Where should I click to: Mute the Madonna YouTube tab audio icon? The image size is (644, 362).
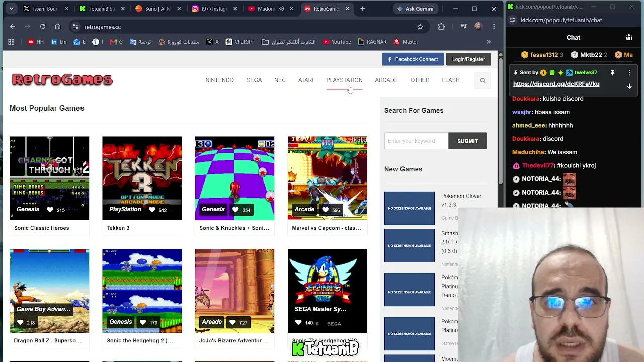coord(281,9)
